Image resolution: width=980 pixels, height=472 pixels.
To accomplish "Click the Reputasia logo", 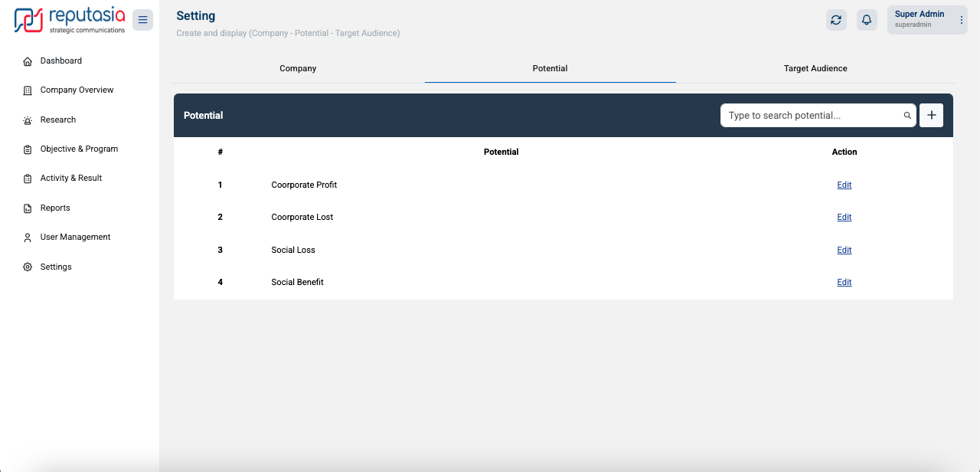I will 70,21.
